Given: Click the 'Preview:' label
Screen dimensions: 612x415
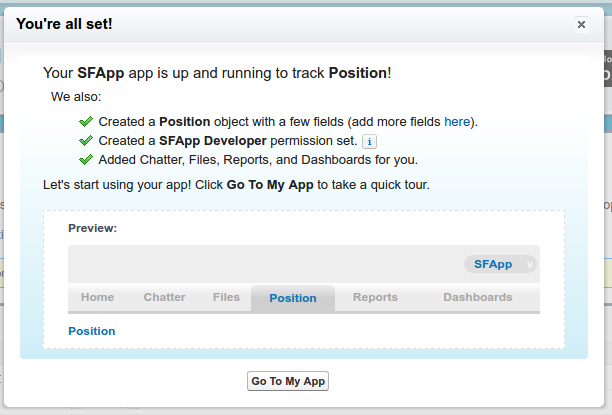Looking at the screenshot, I should click(x=93, y=228).
